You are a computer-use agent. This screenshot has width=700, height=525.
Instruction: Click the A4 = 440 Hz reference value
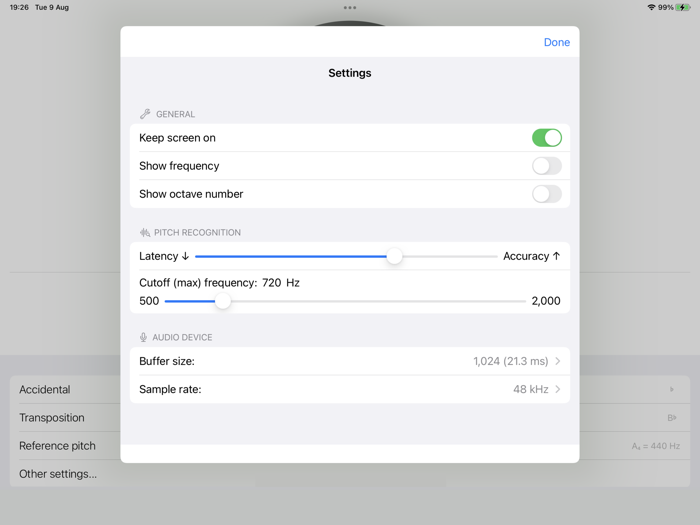tap(656, 446)
